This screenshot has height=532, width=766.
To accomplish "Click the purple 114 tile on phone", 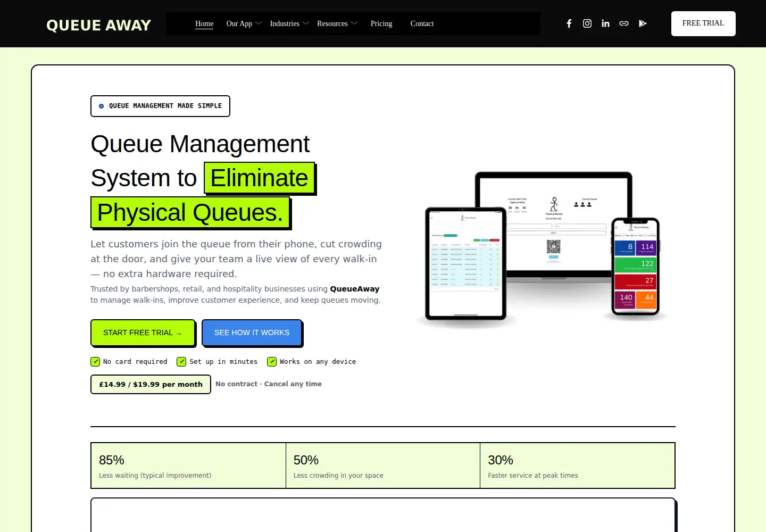I will pos(646,247).
